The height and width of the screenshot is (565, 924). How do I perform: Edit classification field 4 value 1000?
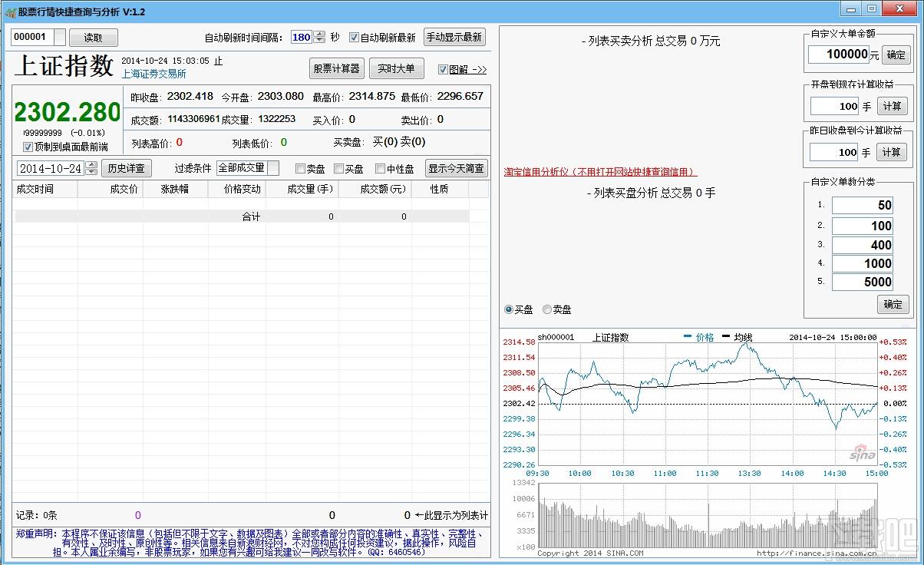(x=863, y=263)
